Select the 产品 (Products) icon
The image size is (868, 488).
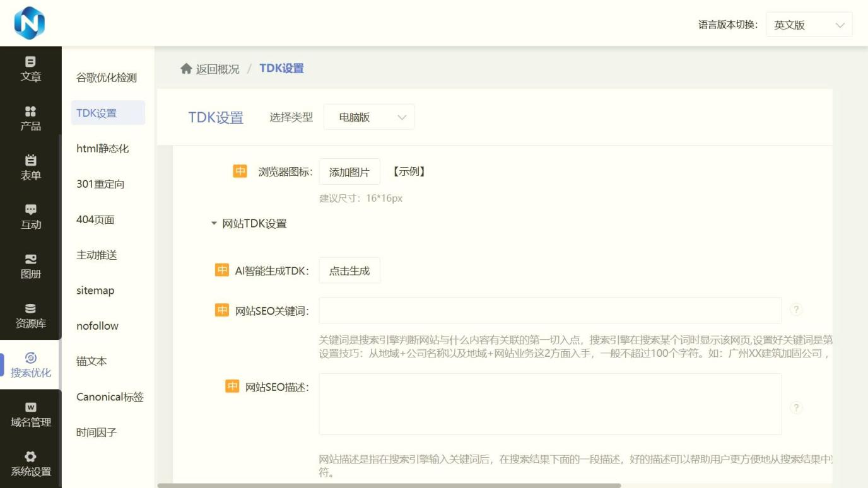pos(31,119)
